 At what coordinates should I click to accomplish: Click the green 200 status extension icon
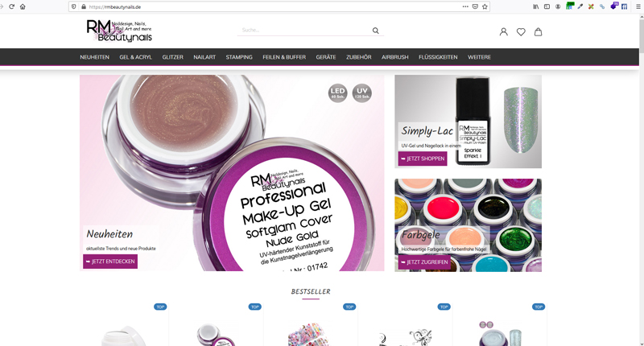[569, 6]
